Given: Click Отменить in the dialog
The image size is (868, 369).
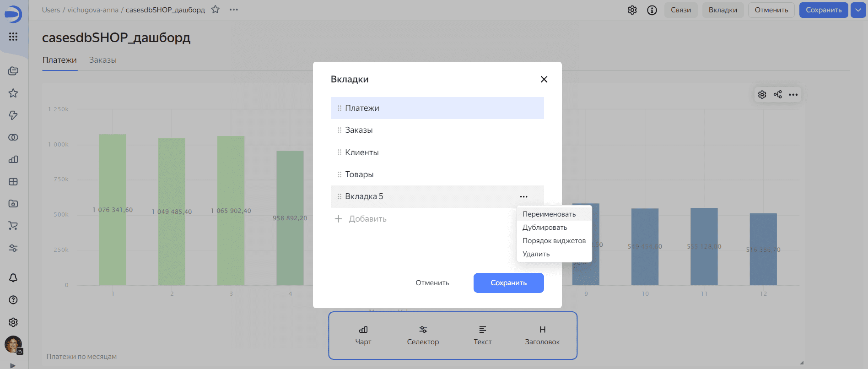Looking at the screenshot, I should click(x=432, y=283).
